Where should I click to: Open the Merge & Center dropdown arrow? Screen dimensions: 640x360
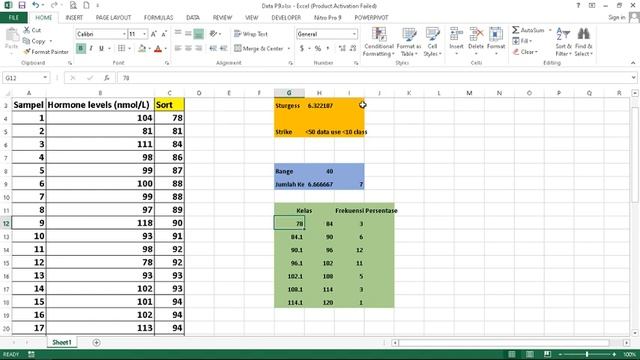pyautogui.click(x=289, y=49)
